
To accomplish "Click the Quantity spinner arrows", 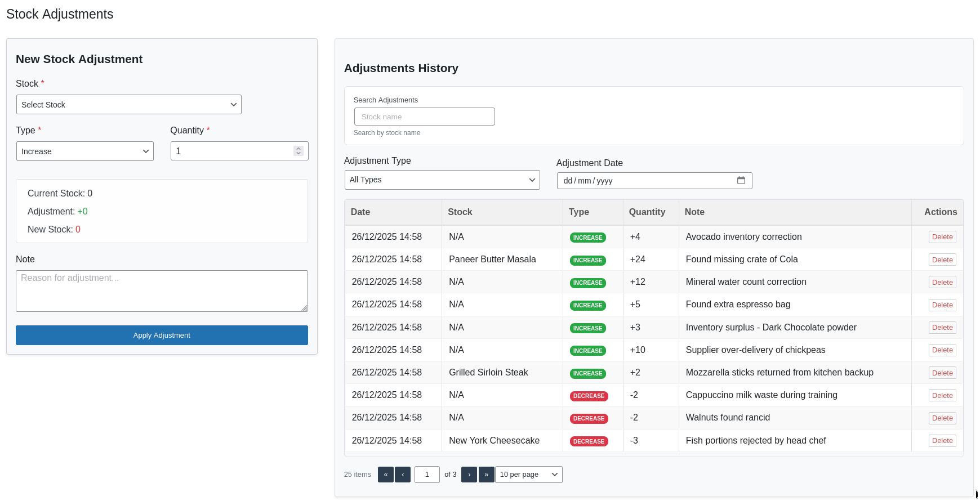I will 299,151.
